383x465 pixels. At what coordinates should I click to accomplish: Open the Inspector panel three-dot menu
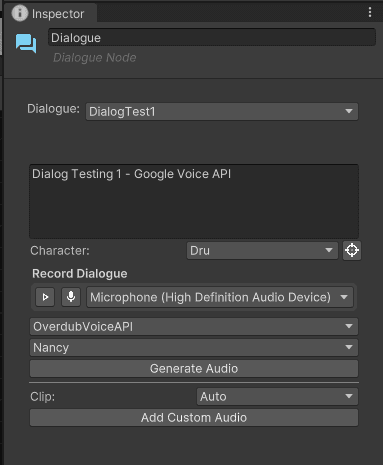click(x=370, y=12)
